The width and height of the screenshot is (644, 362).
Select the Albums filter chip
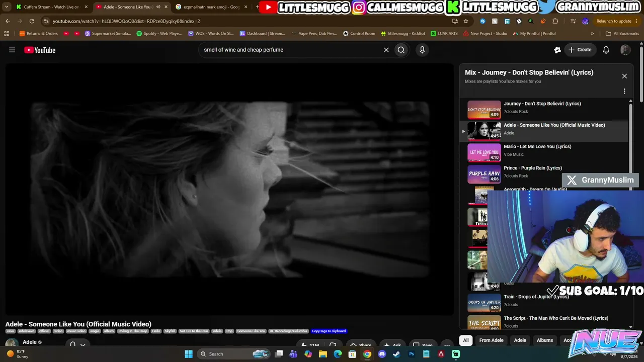point(545,340)
